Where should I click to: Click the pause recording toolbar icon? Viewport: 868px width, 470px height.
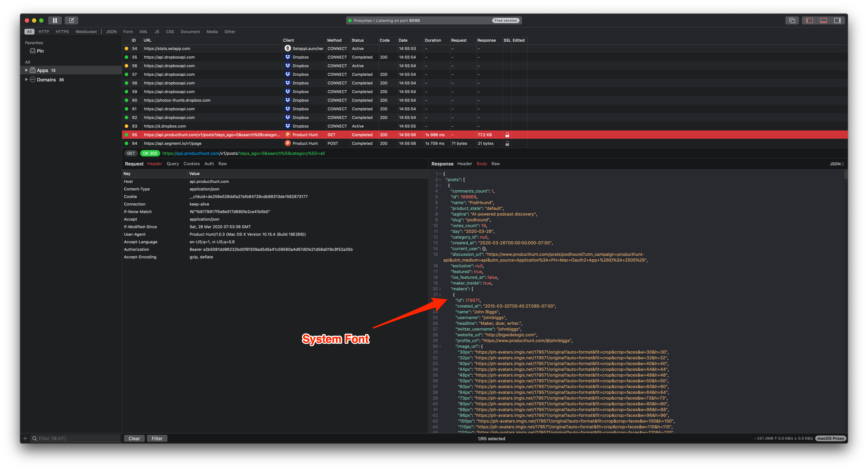pyautogui.click(x=55, y=20)
